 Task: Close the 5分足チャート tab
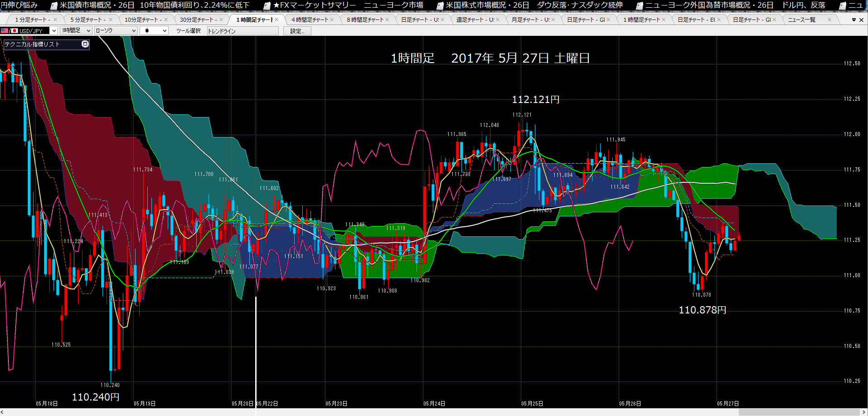click(111, 20)
